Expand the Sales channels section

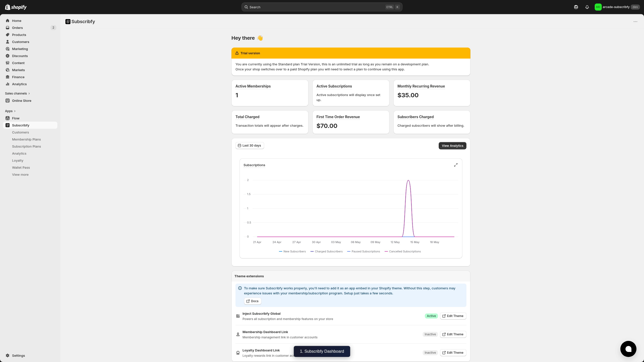point(18,93)
